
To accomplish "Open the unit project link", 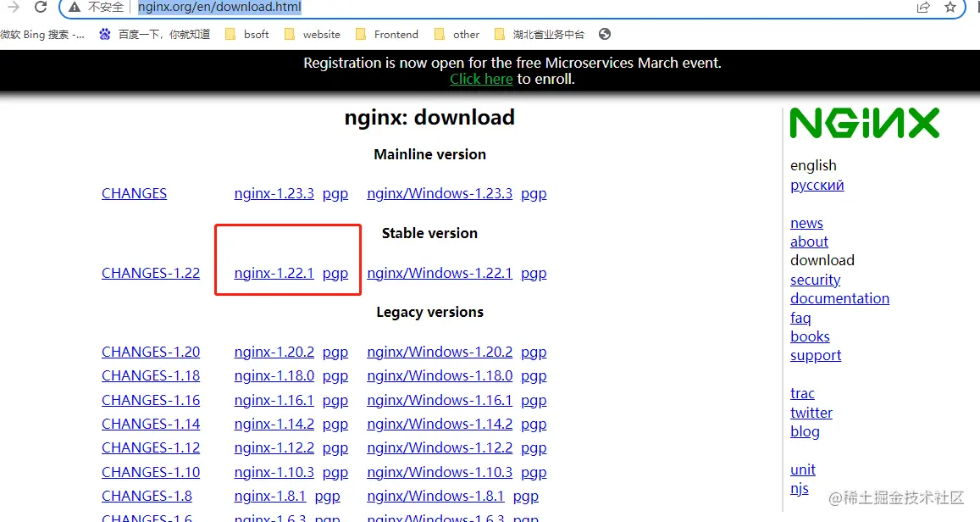I will pos(802,469).
